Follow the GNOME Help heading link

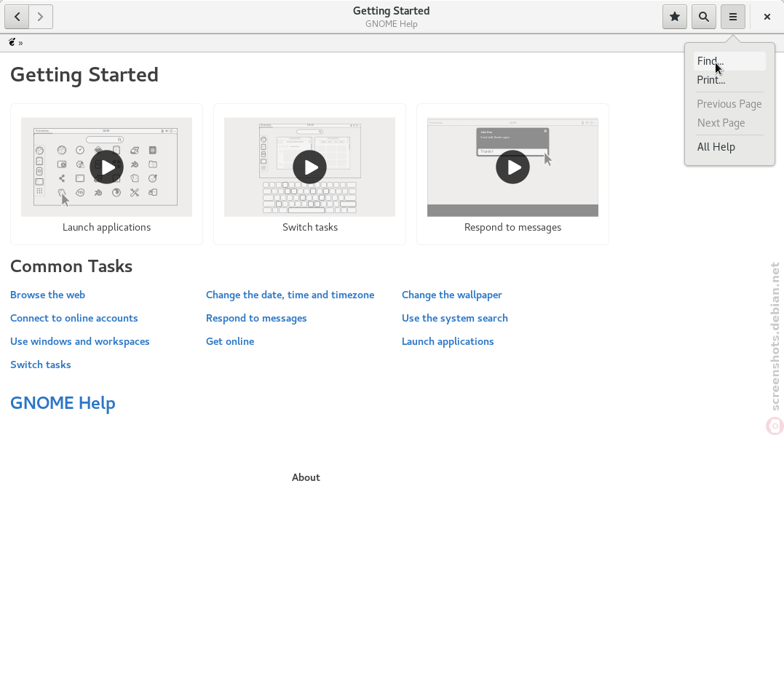point(63,403)
